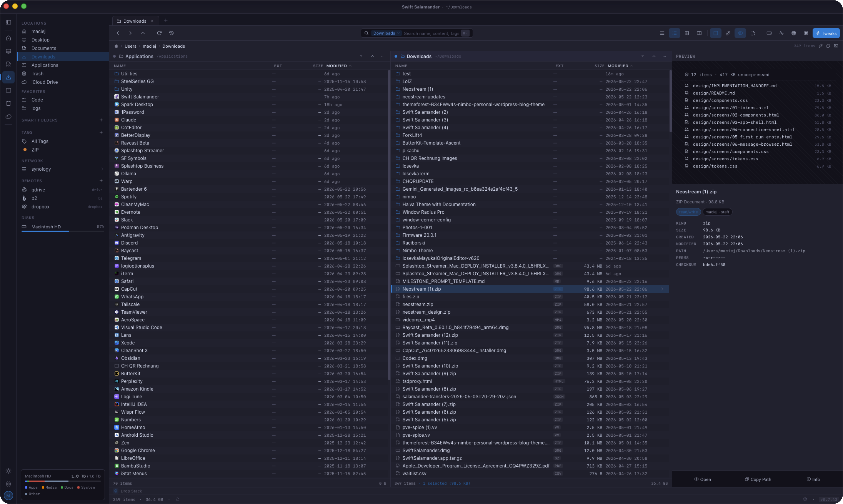
Task: Click the 1.0 TB storage breakdown bar
Action: pyautogui.click(x=63, y=481)
